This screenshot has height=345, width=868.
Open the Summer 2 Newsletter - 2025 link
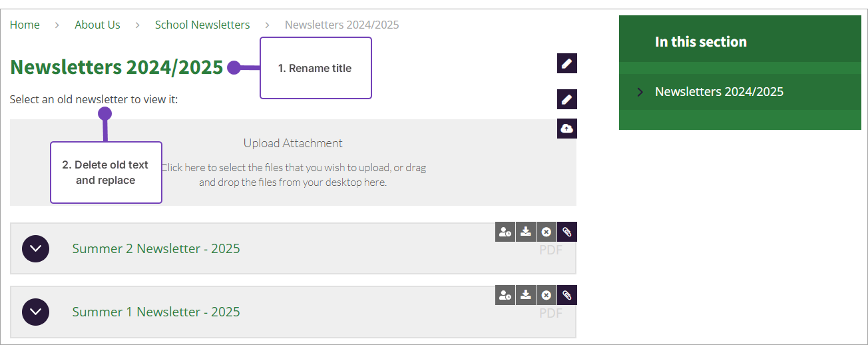(x=156, y=248)
